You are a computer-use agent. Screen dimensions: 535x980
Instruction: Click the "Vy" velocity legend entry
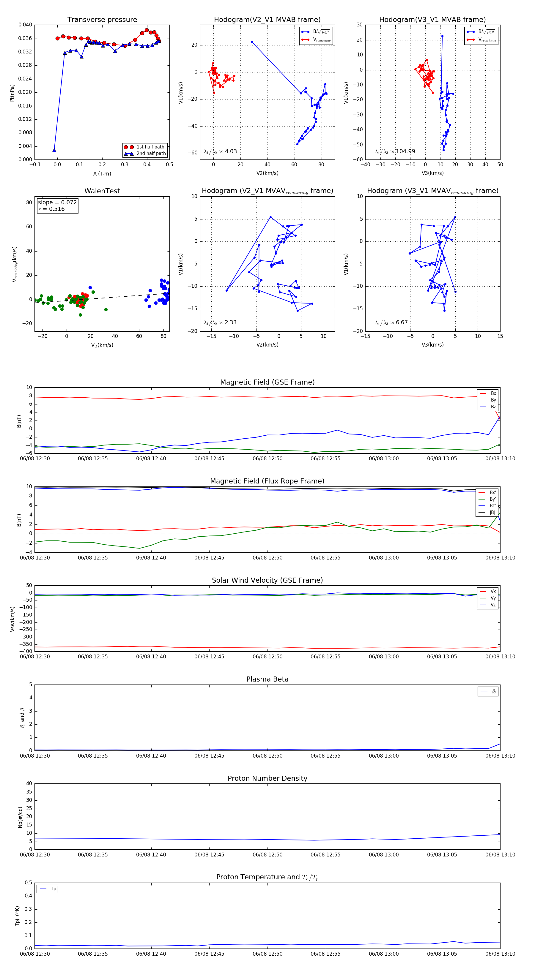[488, 598]
